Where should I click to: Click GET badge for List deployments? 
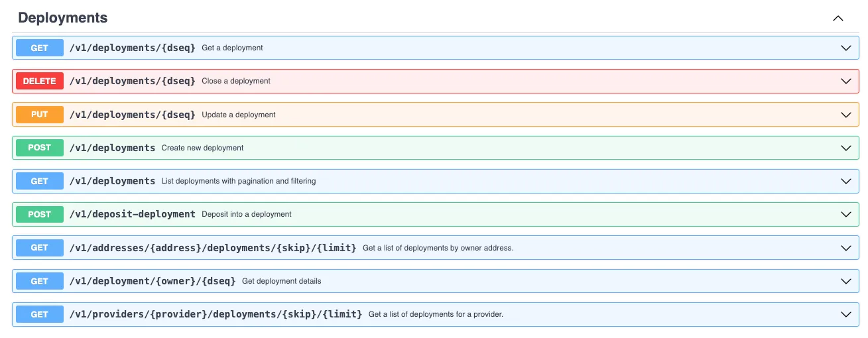[40, 181]
